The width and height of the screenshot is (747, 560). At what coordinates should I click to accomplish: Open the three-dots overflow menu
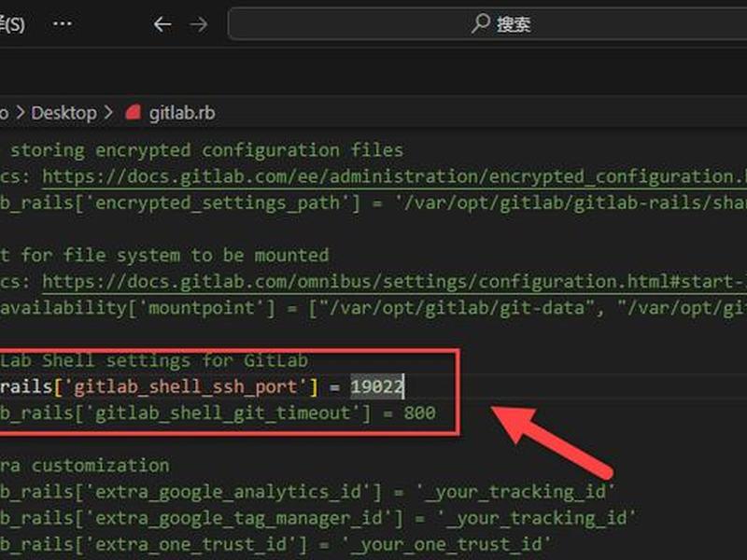(63, 23)
